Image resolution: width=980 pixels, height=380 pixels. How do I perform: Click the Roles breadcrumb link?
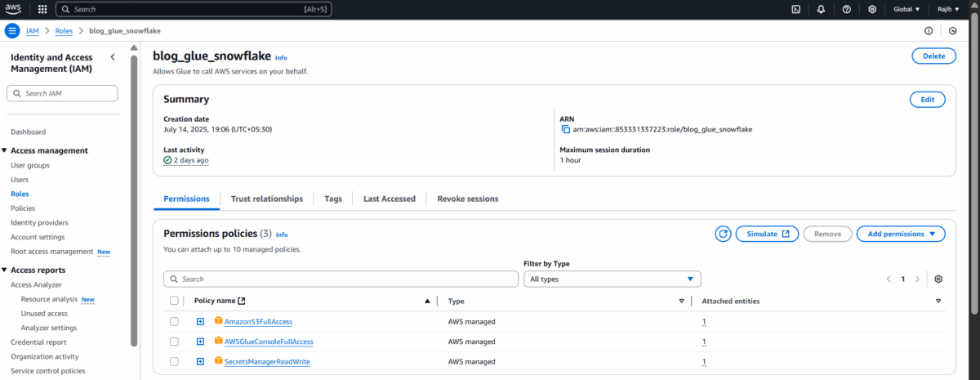(x=64, y=30)
